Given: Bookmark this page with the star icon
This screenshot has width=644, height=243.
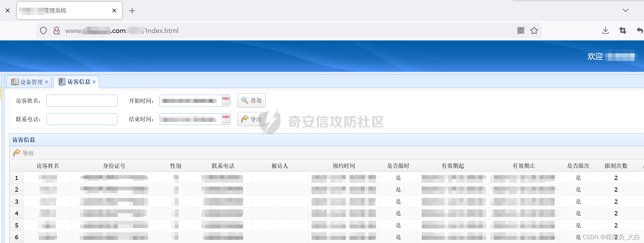Looking at the screenshot, I should pyautogui.click(x=534, y=30).
